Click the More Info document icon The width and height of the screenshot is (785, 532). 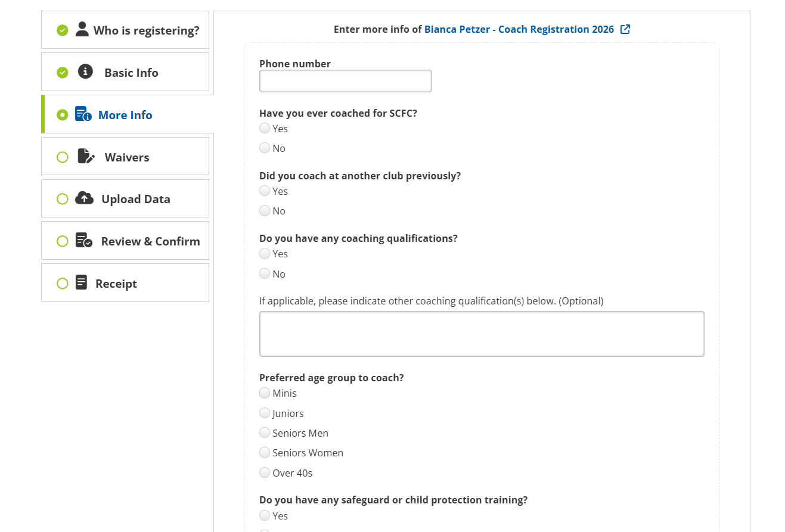point(83,114)
